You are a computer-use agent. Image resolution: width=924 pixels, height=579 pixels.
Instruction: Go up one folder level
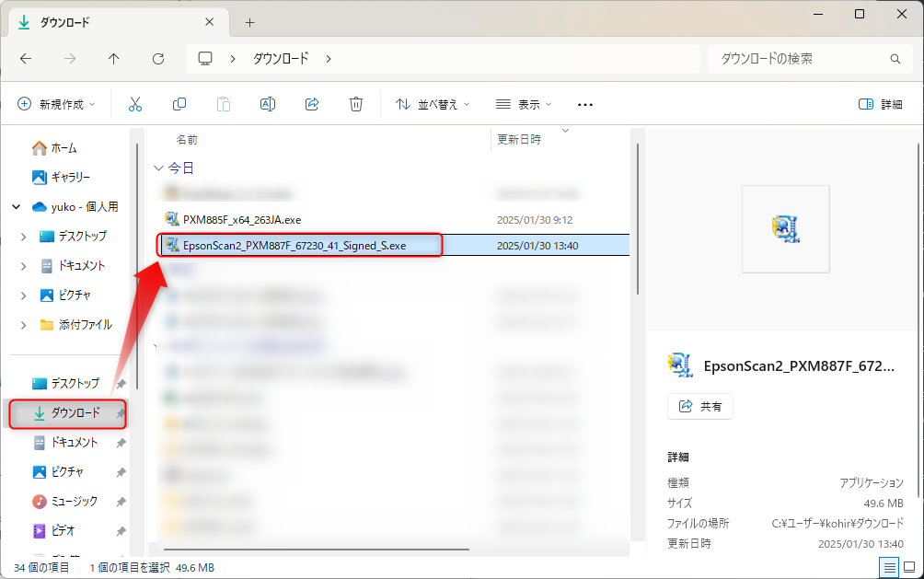coord(114,58)
